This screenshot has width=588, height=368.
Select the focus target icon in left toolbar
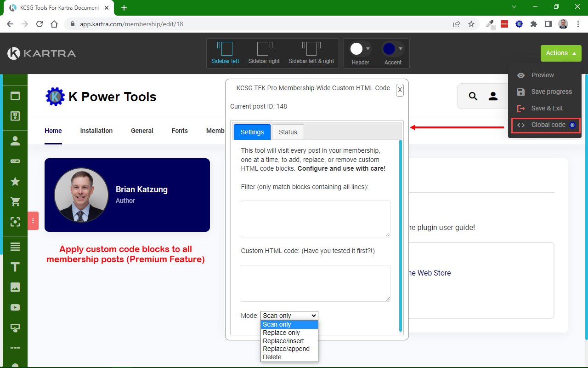tap(15, 222)
